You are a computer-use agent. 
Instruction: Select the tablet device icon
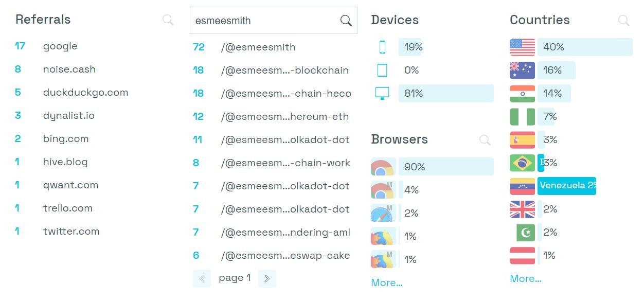click(382, 70)
